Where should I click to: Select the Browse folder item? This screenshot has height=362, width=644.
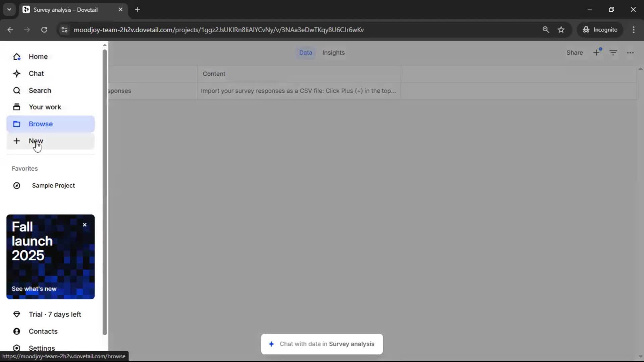(x=41, y=124)
